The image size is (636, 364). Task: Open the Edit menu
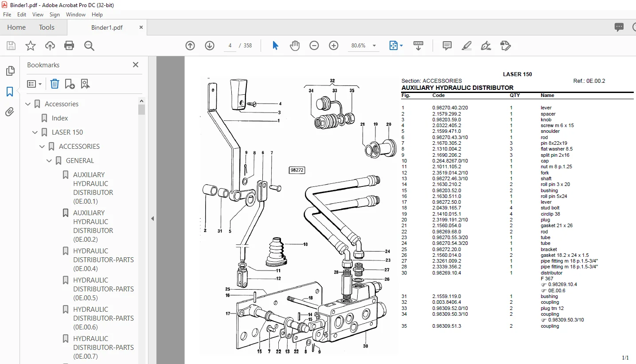click(22, 14)
